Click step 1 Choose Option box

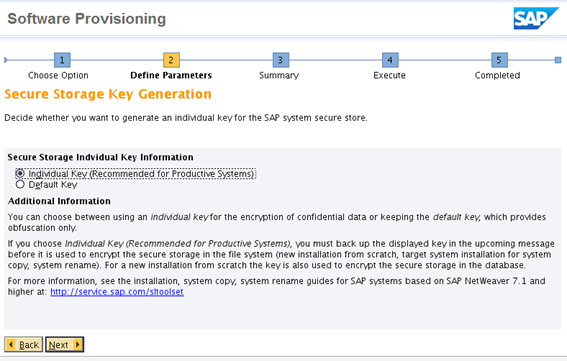pos(62,60)
